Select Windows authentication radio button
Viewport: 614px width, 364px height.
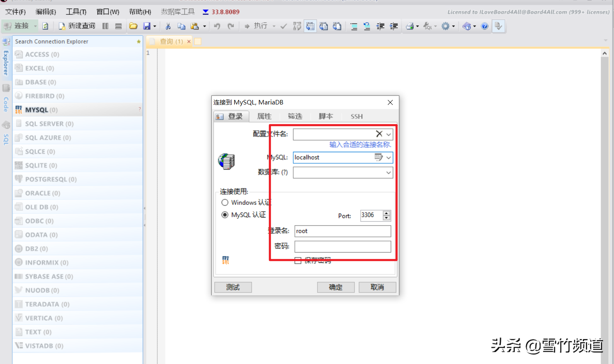225,202
